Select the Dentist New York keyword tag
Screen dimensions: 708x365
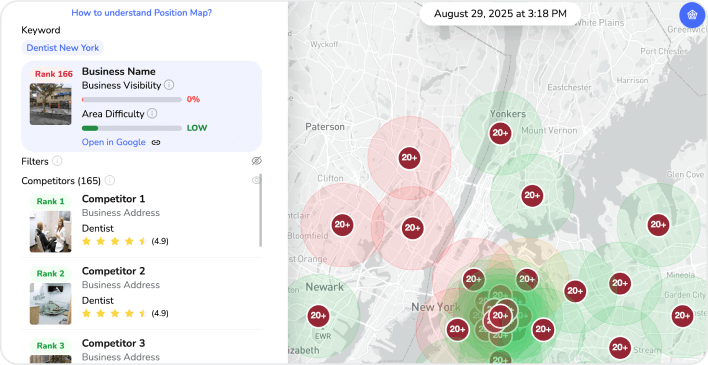point(62,48)
